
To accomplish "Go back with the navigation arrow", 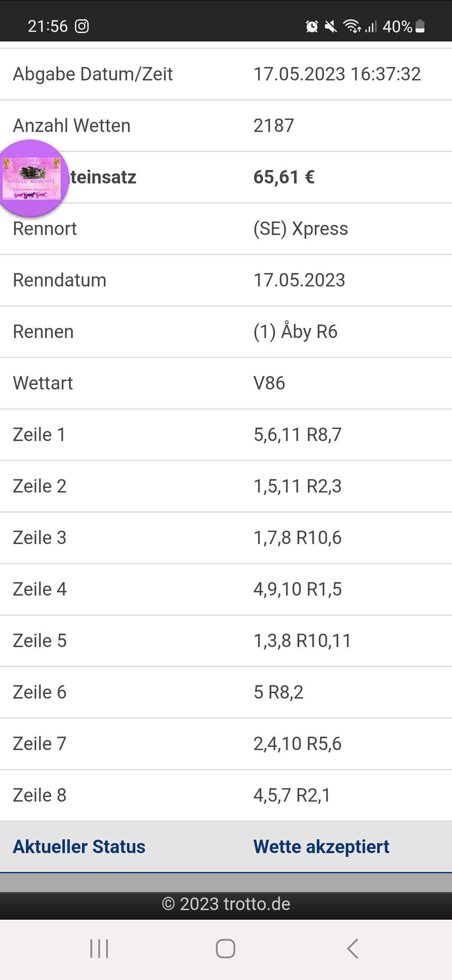I will pyautogui.click(x=353, y=949).
